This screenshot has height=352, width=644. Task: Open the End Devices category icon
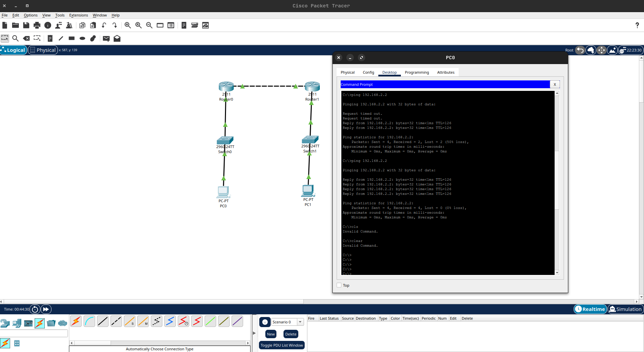tap(17, 323)
